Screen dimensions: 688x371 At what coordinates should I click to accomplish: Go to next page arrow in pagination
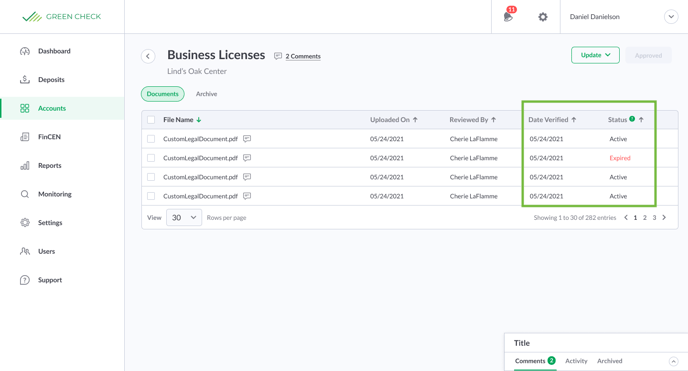pos(664,218)
